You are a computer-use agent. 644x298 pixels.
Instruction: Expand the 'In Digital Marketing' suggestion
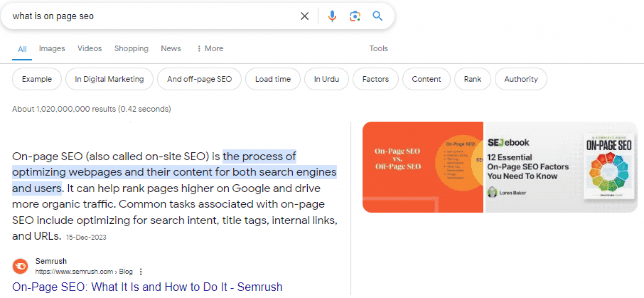109,79
